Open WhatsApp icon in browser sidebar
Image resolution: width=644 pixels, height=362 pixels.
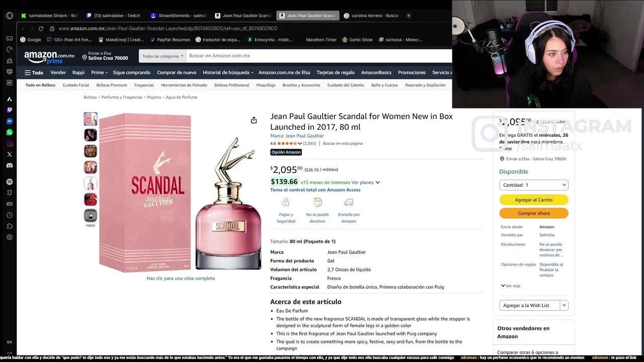click(10, 132)
